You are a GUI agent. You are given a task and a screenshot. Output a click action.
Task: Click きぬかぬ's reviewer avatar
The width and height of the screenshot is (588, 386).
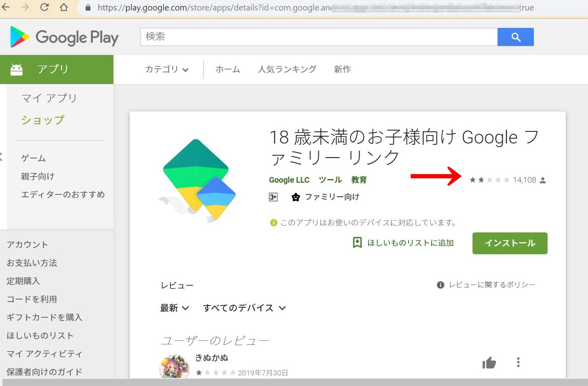[x=174, y=367]
